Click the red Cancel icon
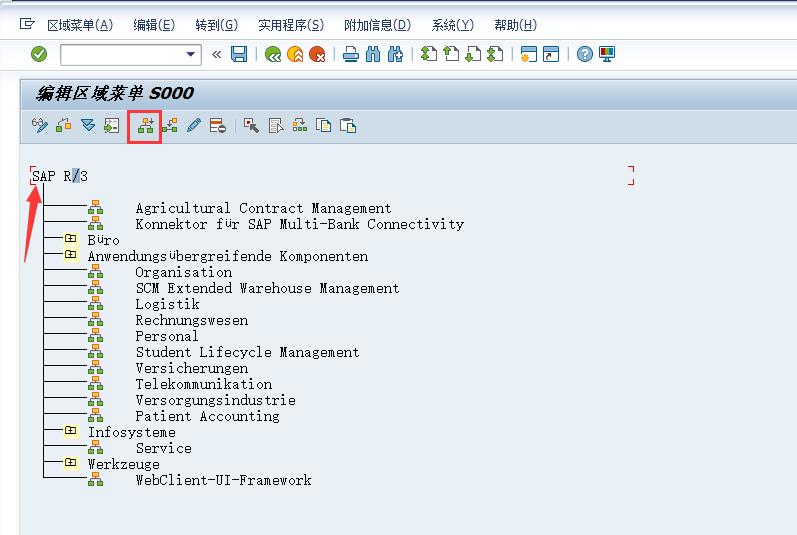This screenshot has height=535, width=797. [317, 54]
